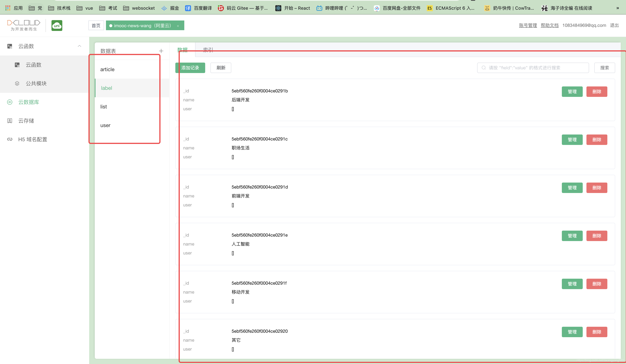Open the websocket bookmark folder
This screenshot has height=364, width=626.
pos(139,8)
